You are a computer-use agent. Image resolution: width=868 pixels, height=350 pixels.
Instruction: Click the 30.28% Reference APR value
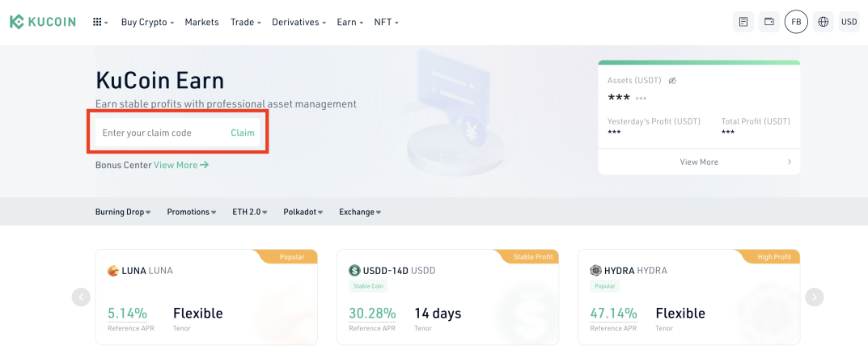click(x=373, y=314)
